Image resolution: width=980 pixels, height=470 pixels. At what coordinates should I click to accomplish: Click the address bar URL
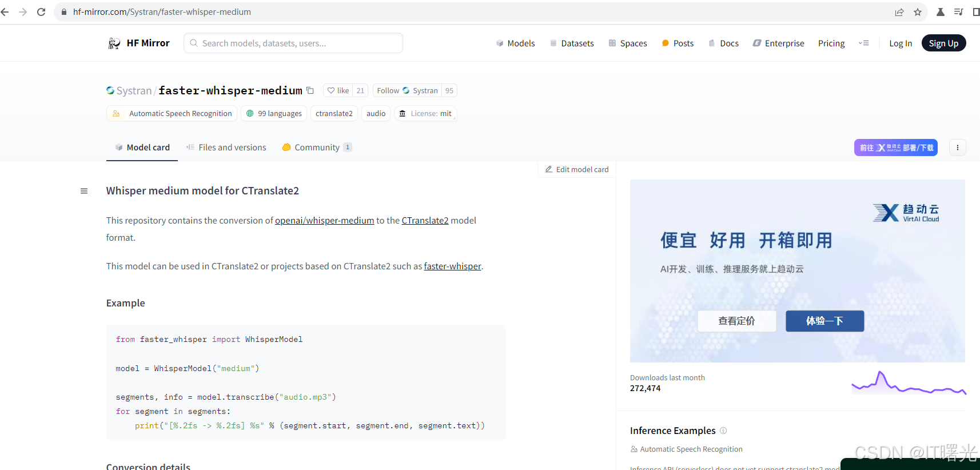(x=162, y=12)
